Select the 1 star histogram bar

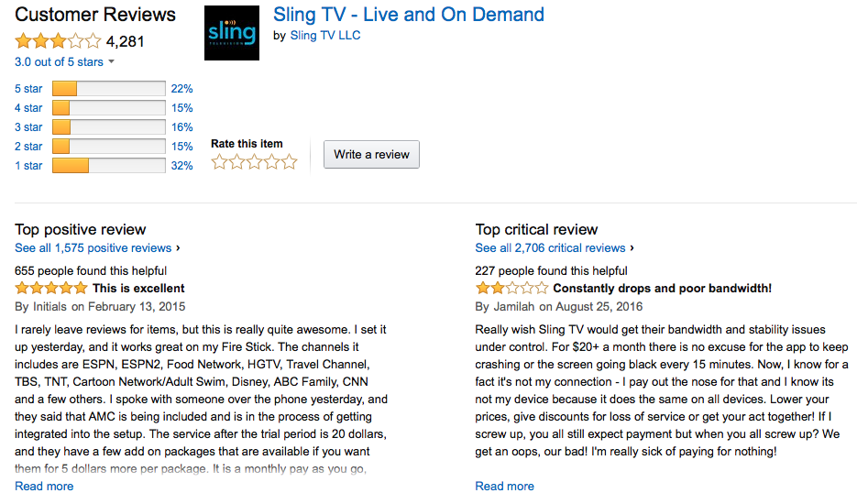(109, 166)
